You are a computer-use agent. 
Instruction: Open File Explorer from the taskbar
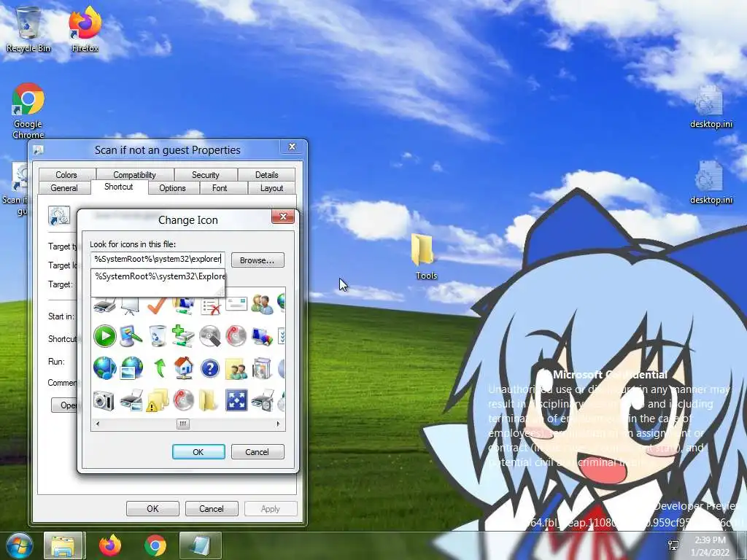63,545
